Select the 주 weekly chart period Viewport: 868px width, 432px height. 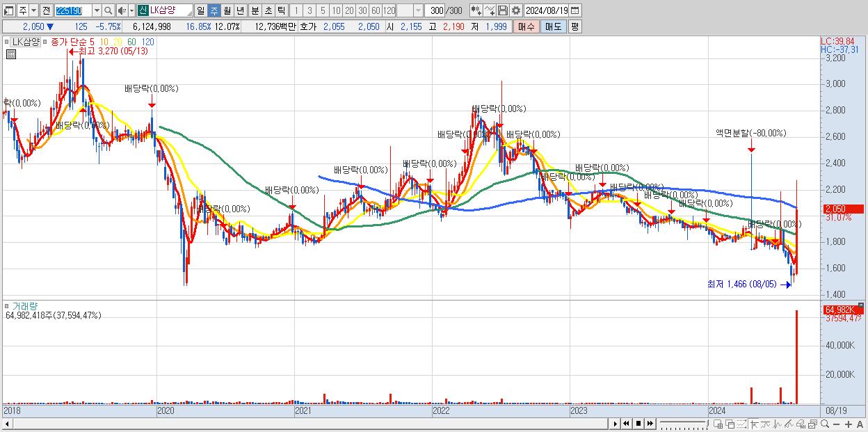click(x=214, y=10)
